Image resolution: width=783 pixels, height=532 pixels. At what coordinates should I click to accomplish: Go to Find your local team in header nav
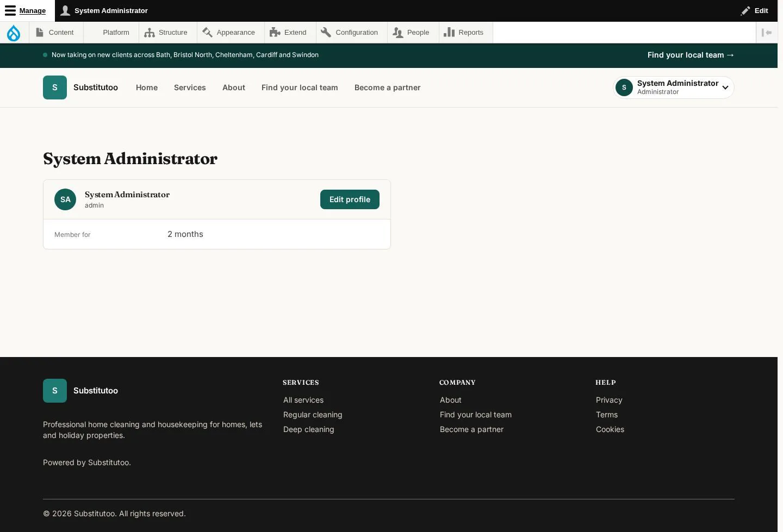pos(300,87)
